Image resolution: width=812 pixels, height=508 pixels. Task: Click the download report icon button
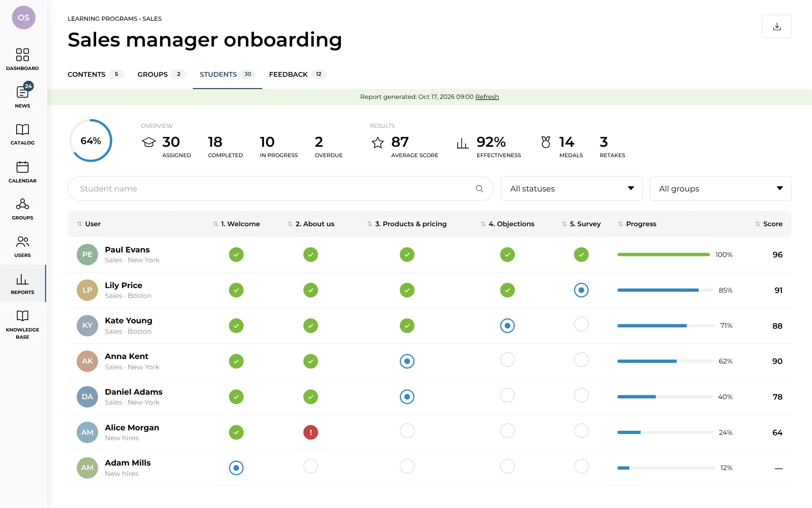pos(776,27)
